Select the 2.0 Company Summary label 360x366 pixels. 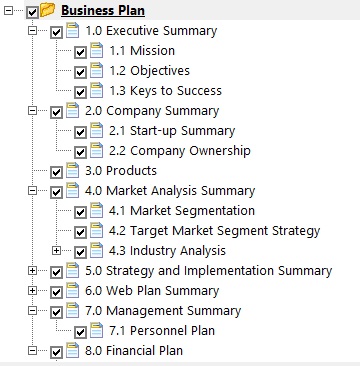(152, 111)
